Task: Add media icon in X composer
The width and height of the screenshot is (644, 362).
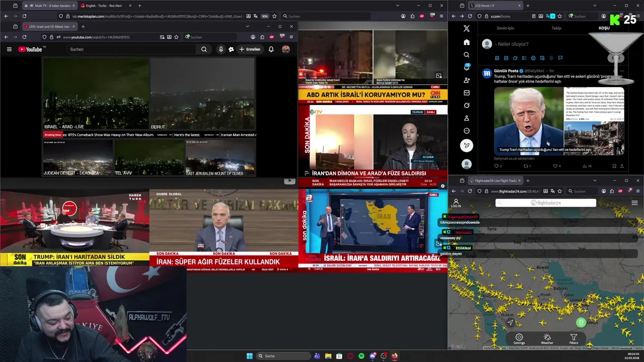Action: pyautogui.click(x=497, y=58)
